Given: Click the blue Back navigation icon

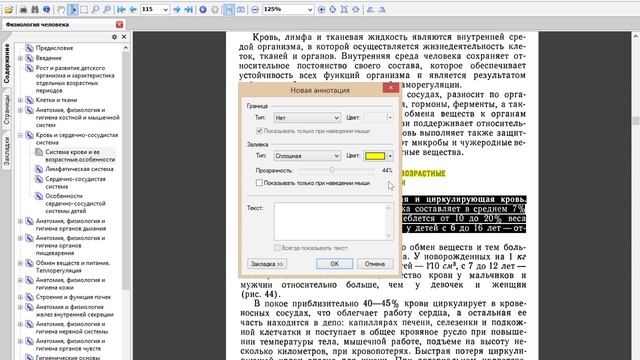Looking at the screenshot, I should tap(203, 9).
